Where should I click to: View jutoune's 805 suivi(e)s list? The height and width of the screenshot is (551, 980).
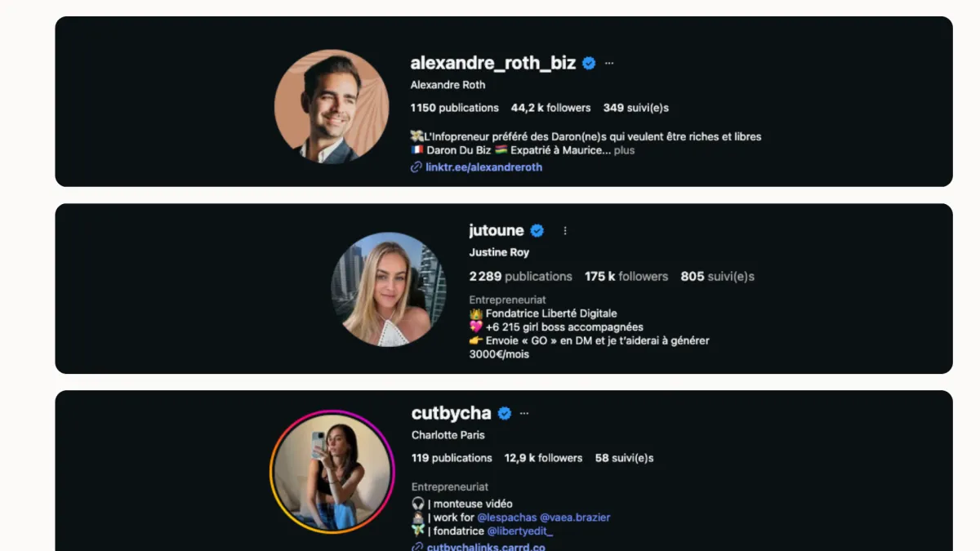[x=718, y=277]
